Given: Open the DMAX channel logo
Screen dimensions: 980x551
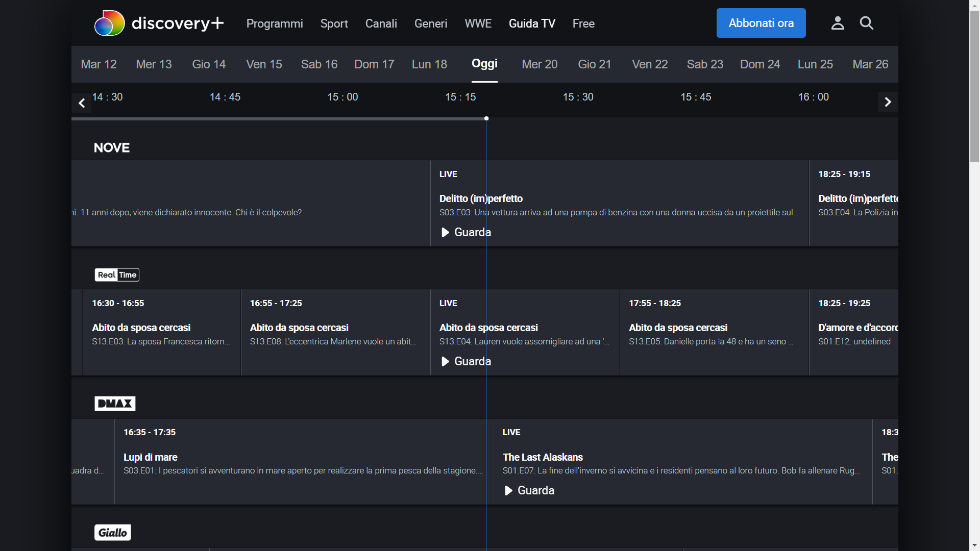Looking at the screenshot, I should (115, 404).
